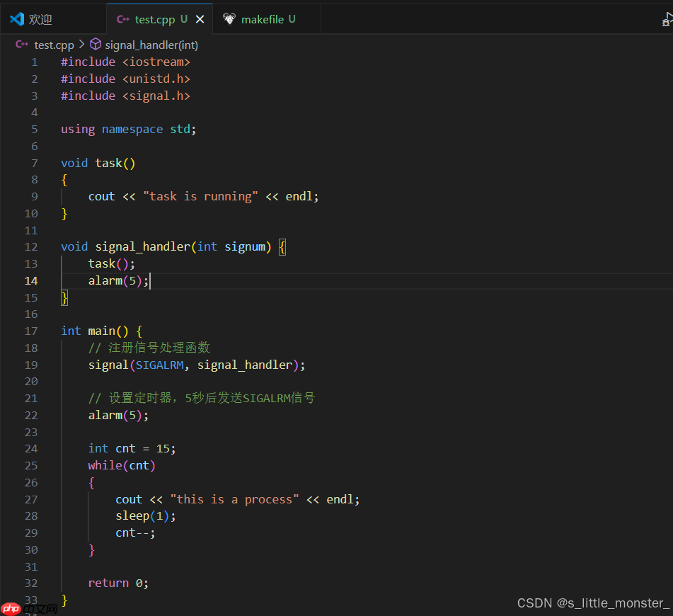The height and width of the screenshot is (616, 673).
Task: Click the closing brace on line 15
Action: 64,297
